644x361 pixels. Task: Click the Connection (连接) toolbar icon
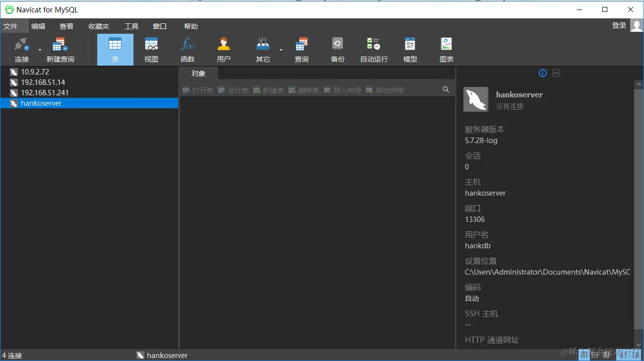[22, 50]
